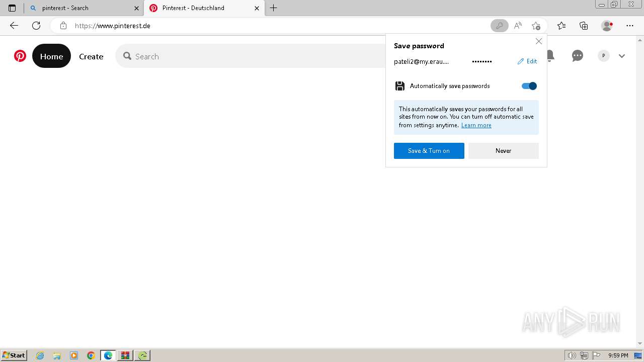
Task: Open the password key icon in address bar
Action: point(499,26)
